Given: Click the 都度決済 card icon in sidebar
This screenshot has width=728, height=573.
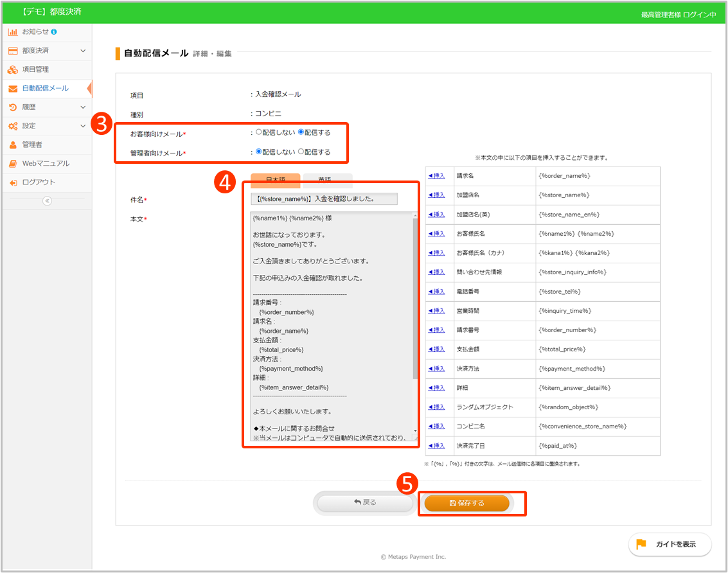Looking at the screenshot, I should pyautogui.click(x=13, y=51).
